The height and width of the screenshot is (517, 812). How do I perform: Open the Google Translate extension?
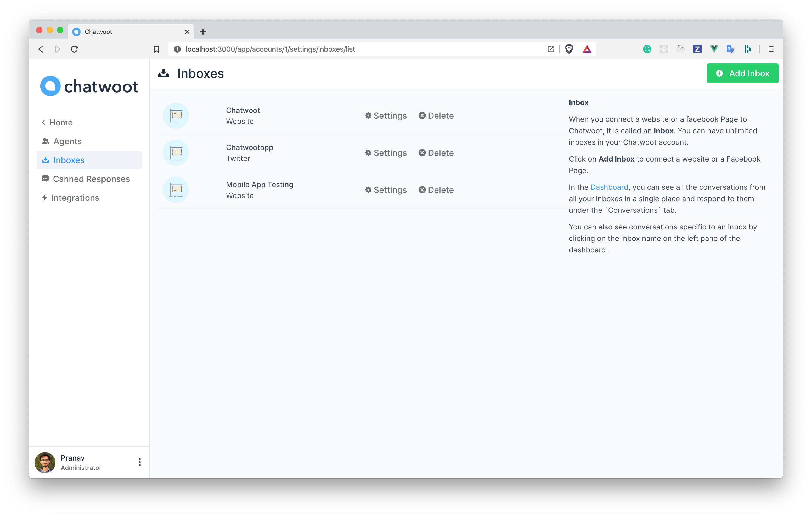pos(730,49)
